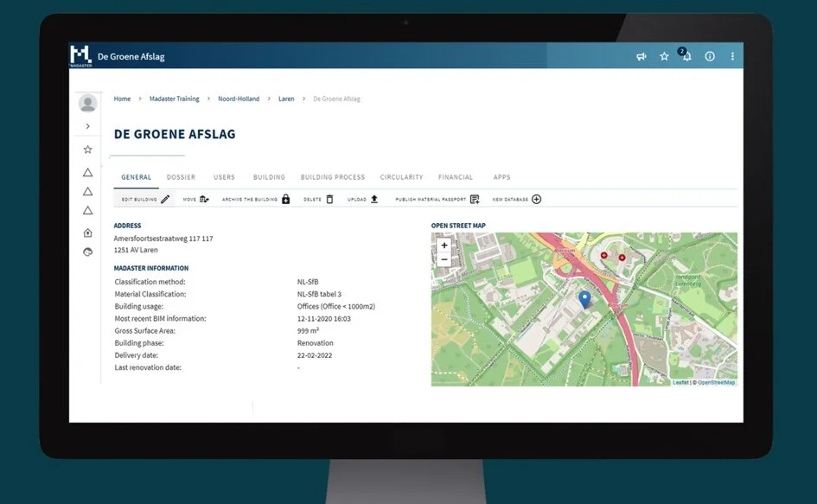Screen dimensions: 817x504
Task: Click the Classification method label
Action: tap(150, 282)
